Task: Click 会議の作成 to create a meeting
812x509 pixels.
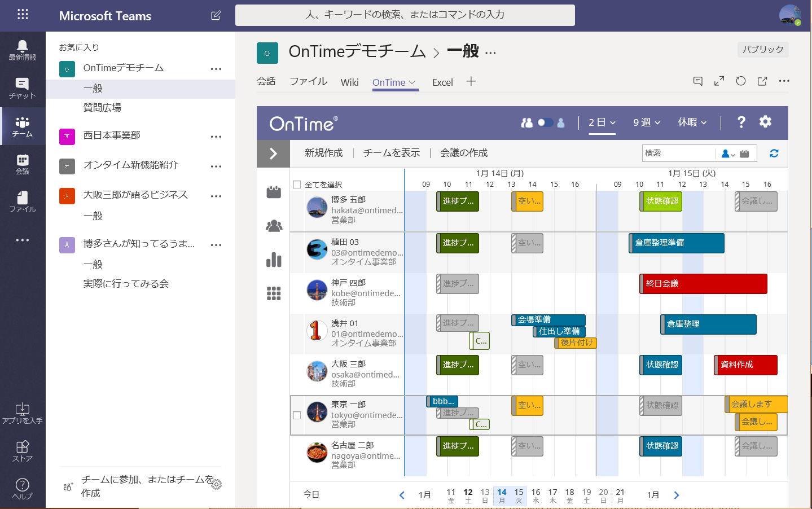Action: 463,153
